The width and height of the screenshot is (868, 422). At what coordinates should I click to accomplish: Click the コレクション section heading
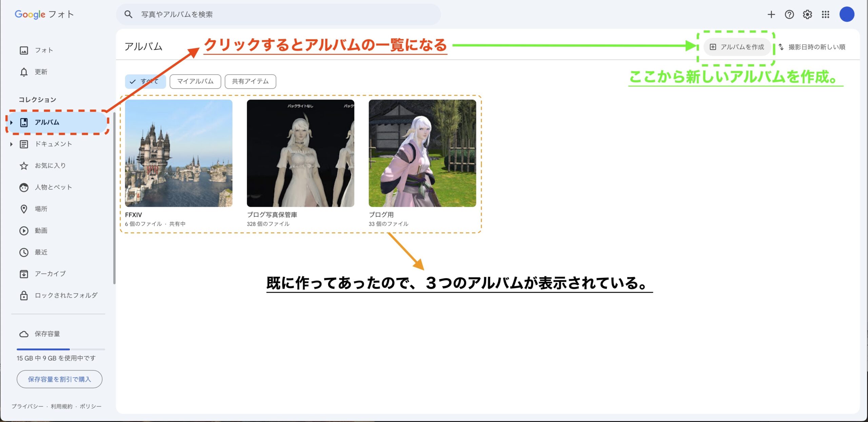(x=37, y=100)
